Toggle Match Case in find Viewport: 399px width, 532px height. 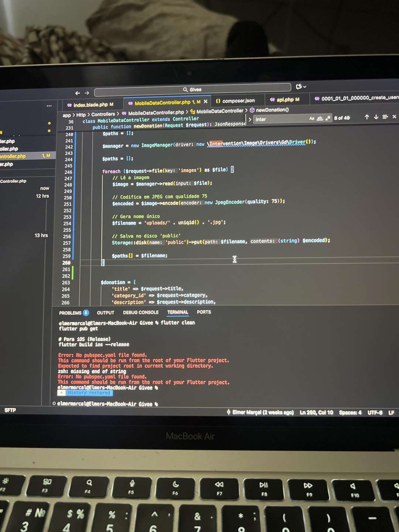point(311,119)
